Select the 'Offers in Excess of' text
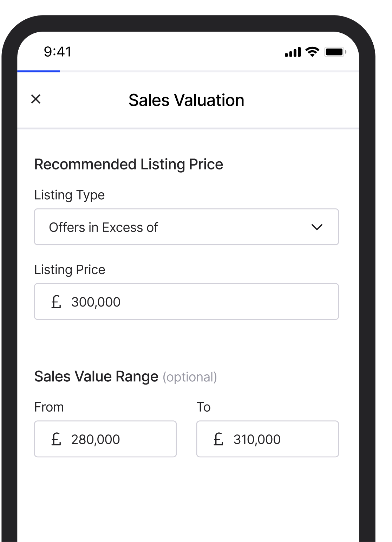Image resolution: width=392 pixels, height=542 pixels. tap(104, 227)
